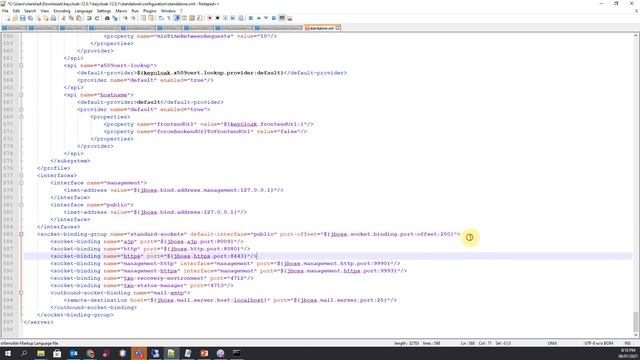Collapse the outbound-socket-binding mail-smtp fold

(21, 293)
